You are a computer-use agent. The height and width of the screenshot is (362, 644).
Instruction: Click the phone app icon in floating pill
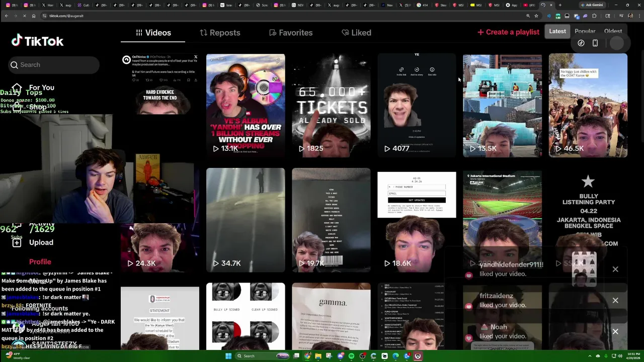tap(595, 43)
